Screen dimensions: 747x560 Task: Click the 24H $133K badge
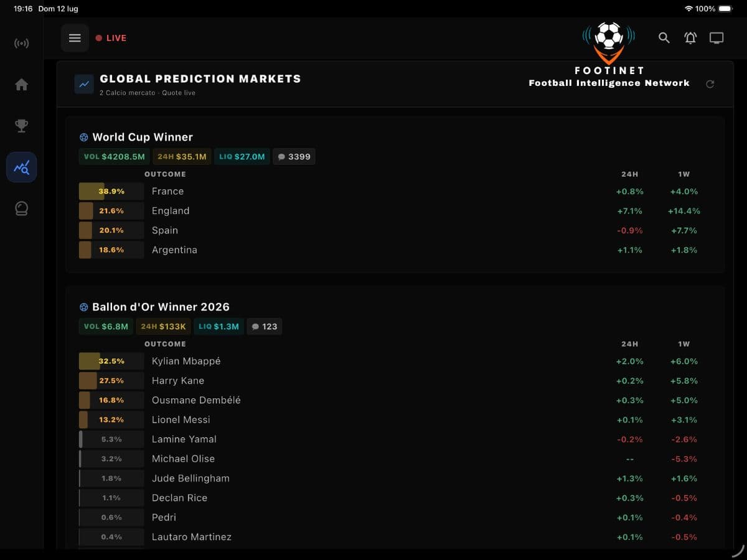(x=163, y=327)
